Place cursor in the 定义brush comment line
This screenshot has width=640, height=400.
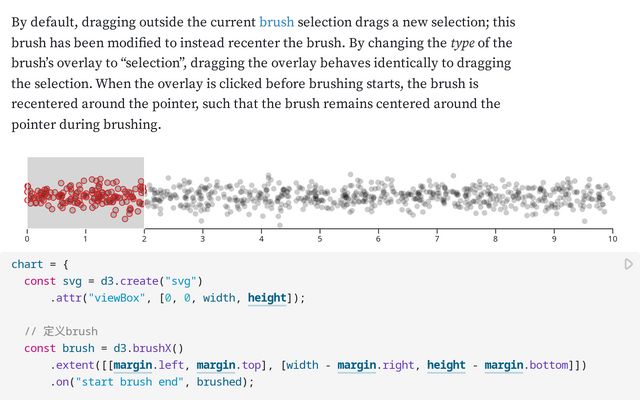pos(68,331)
